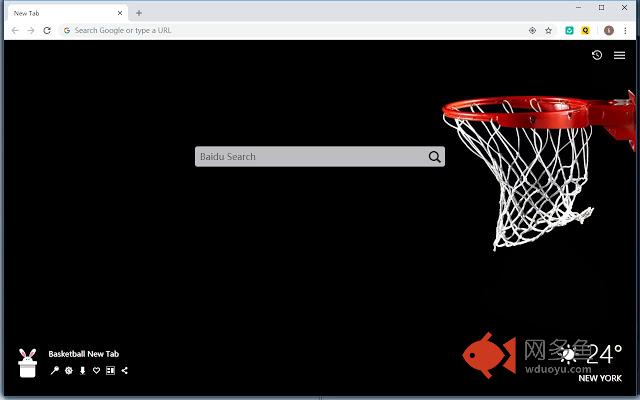Open the history clock icon on page
640x400 pixels.
click(x=597, y=55)
